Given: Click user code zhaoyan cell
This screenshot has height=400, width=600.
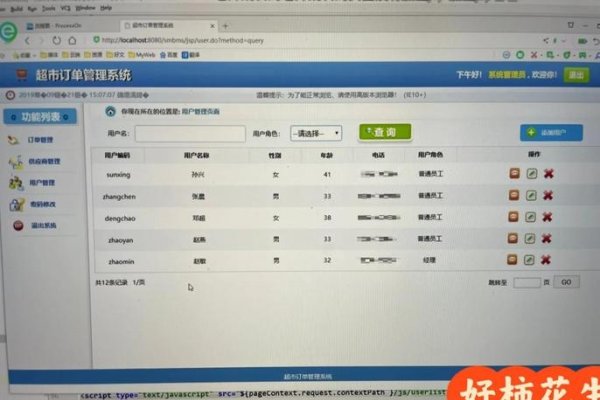Looking at the screenshot, I should coord(121,240).
